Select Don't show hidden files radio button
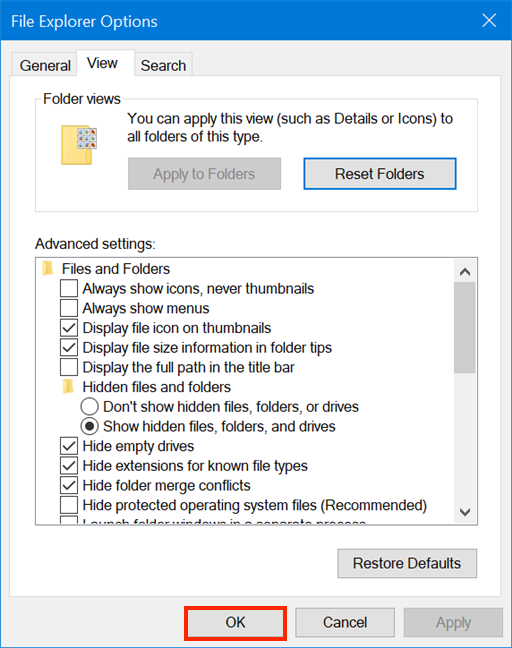 point(89,407)
